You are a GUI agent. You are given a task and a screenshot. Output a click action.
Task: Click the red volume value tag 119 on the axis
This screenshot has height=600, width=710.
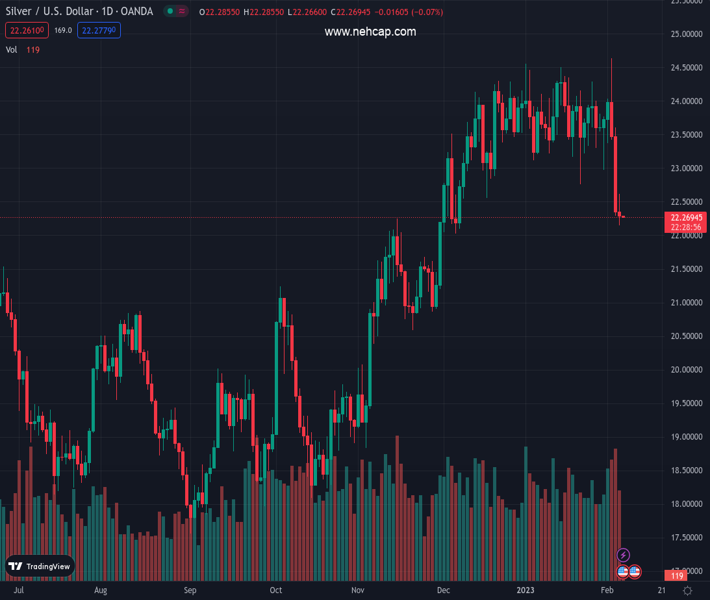[x=677, y=576]
